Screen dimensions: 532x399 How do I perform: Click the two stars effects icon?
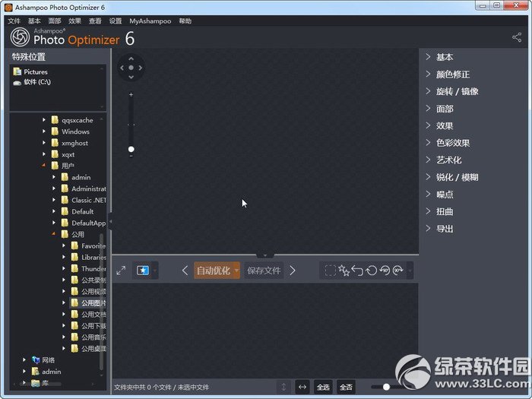click(x=344, y=271)
